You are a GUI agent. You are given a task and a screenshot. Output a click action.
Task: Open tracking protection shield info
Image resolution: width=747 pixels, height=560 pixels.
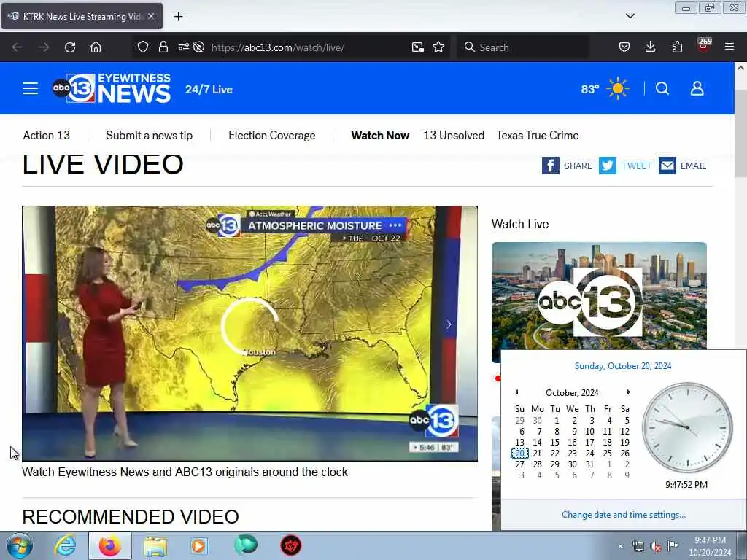(143, 47)
